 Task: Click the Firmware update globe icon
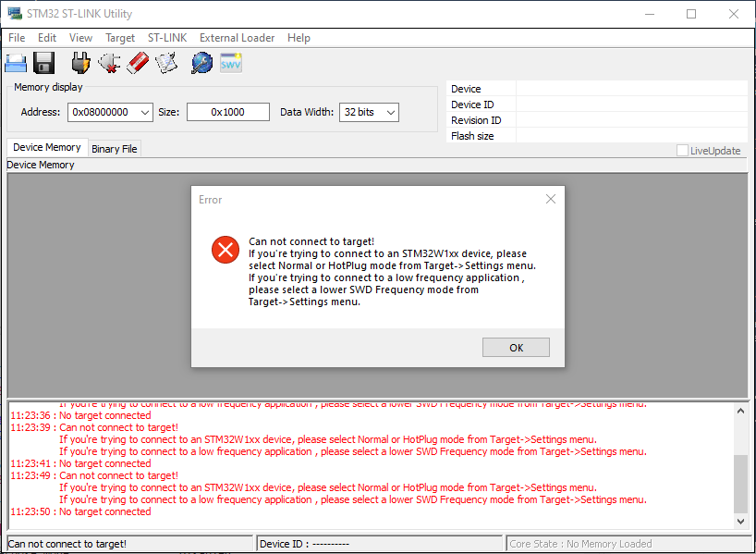[202, 63]
